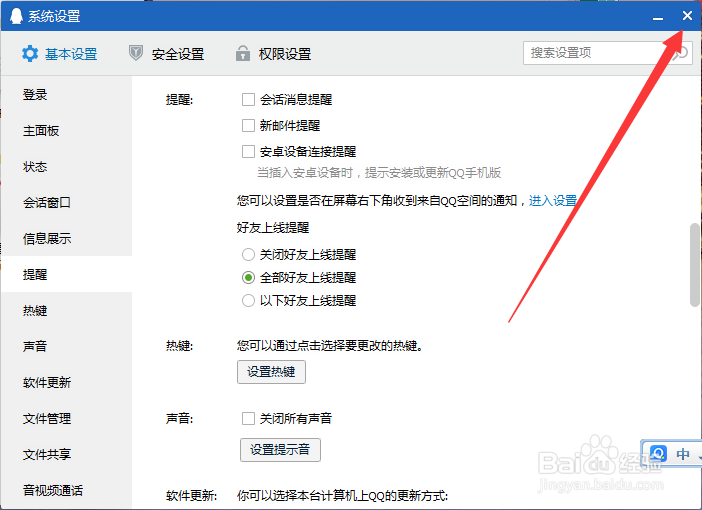This screenshot has width=702, height=510.
Task: Click the 提醒: section label in content
Action: (x=180, y=99)
